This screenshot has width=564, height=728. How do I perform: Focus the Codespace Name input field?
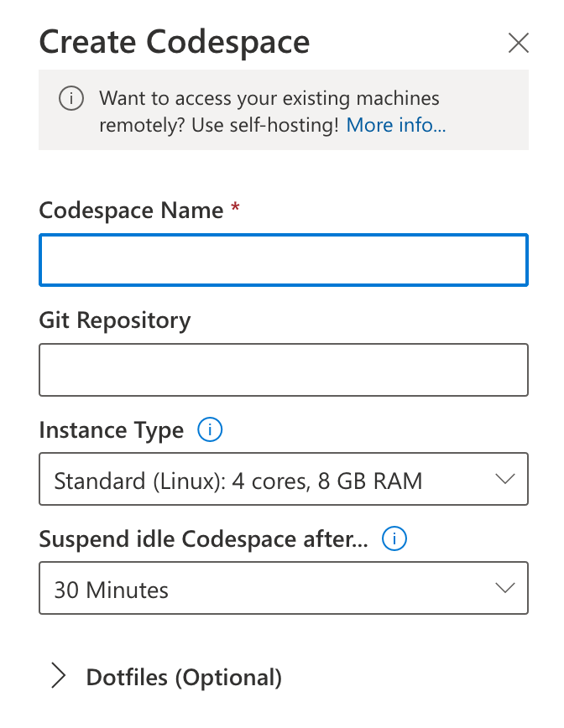pyautogui.click(x=284, y=260)
